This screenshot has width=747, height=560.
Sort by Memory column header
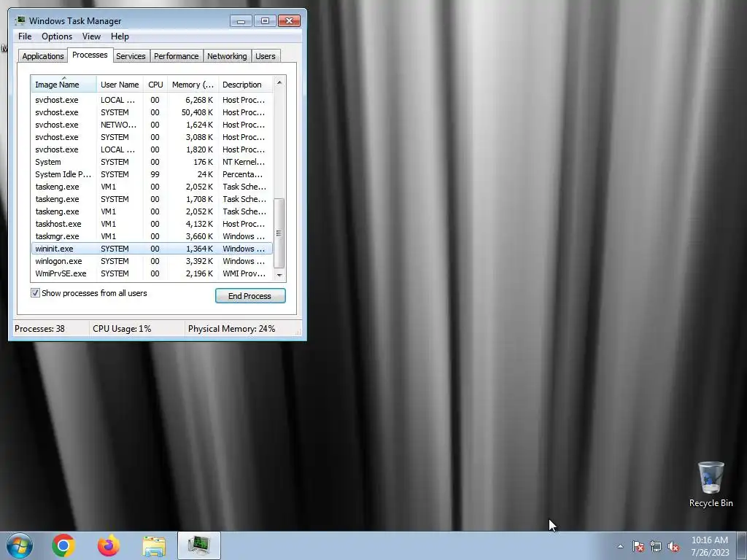[x=193, y=85]
